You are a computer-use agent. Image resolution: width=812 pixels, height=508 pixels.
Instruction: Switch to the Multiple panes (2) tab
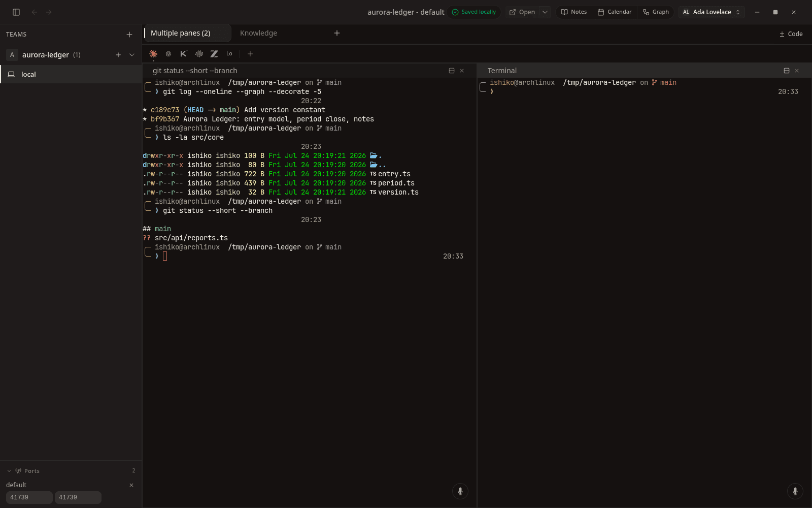tap(187, 33)
